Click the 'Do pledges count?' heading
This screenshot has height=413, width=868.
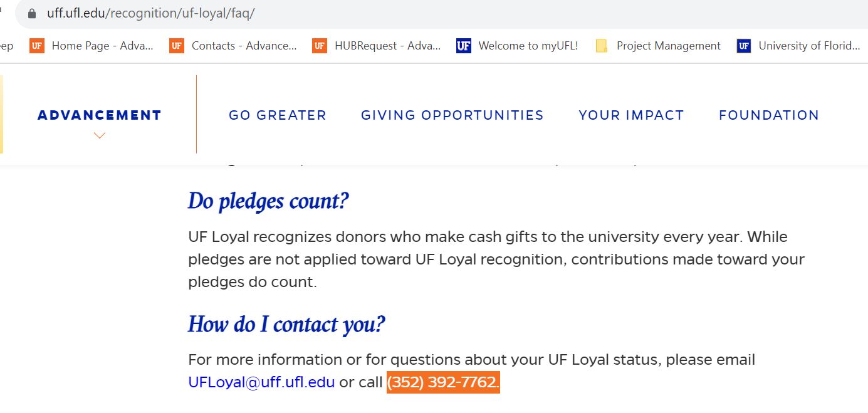coord(268,201)
